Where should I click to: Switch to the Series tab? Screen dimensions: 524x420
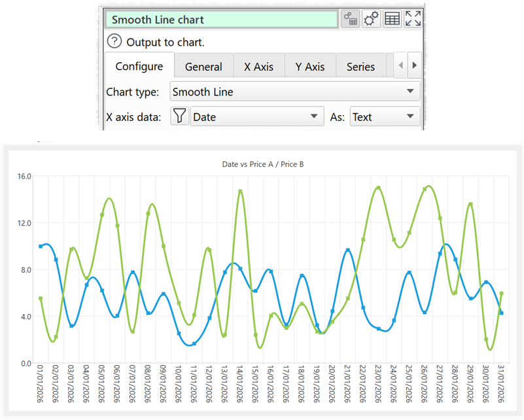tap(361, 66)
